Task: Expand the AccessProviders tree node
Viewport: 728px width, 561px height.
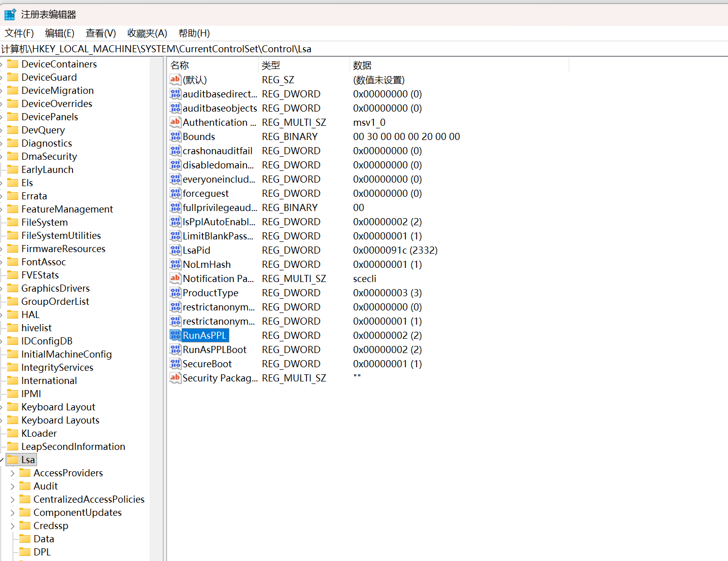Action: [12, 472]
